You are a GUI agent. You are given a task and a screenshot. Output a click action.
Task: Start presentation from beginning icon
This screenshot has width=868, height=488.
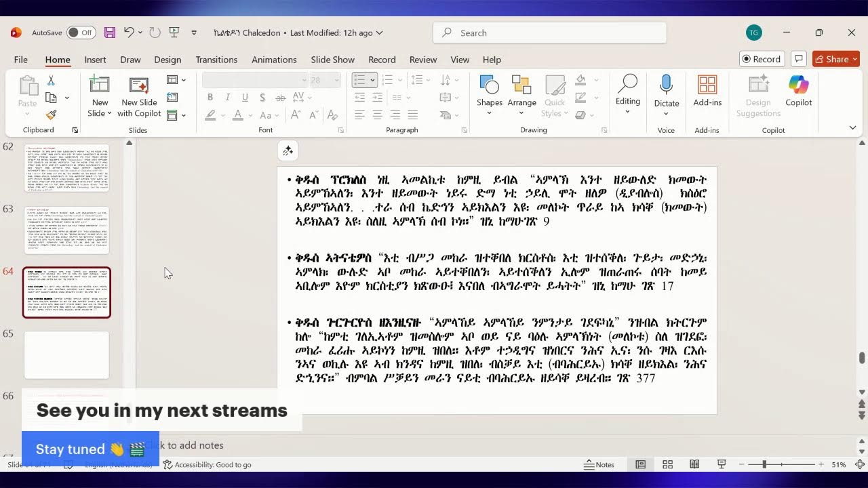coord(174,33)
